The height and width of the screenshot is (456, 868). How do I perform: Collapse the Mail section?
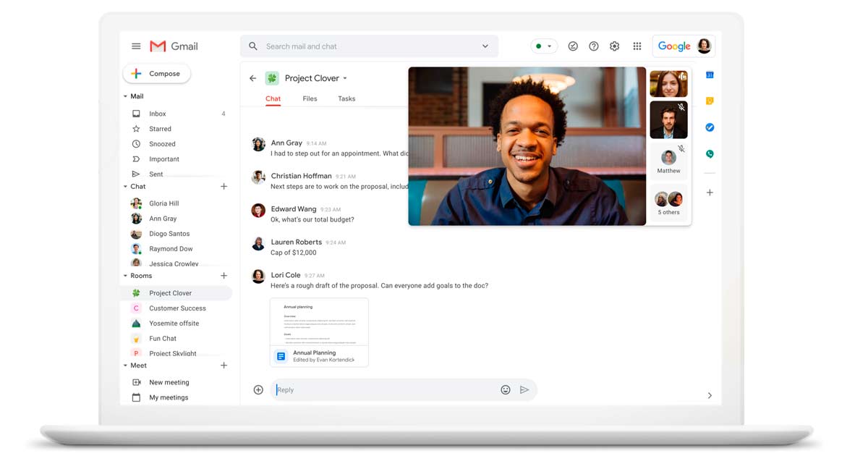(125, 96)
